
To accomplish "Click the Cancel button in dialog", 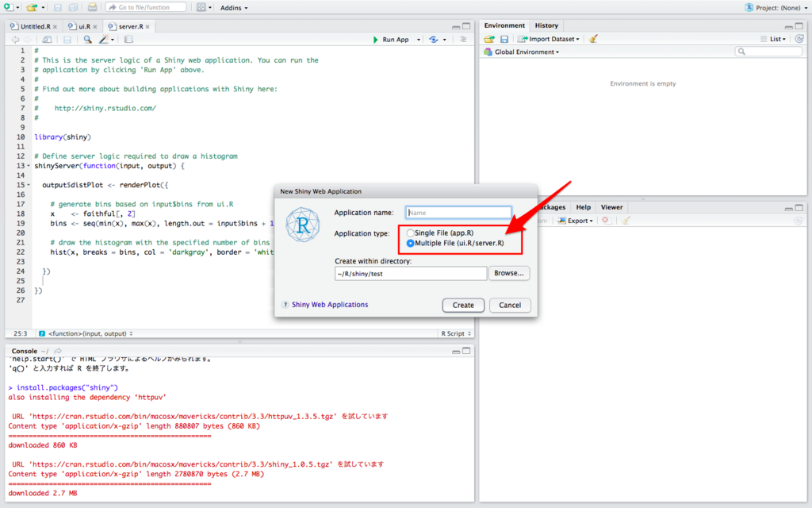I will click(x=510, y=306).
